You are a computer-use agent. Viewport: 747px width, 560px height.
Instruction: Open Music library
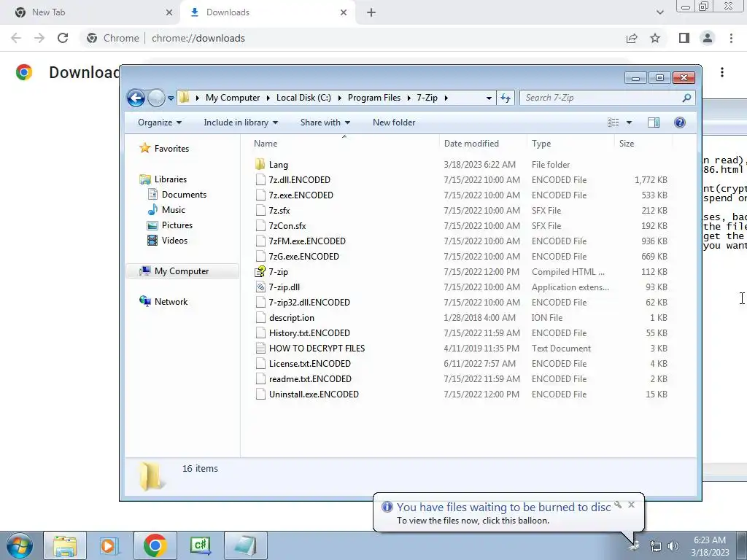(x=166, y=210)
